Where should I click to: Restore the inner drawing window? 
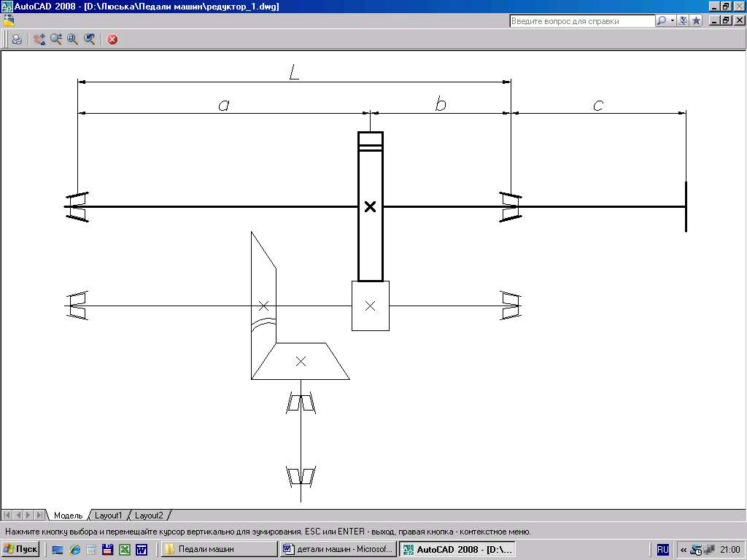[x=726, y=20]
